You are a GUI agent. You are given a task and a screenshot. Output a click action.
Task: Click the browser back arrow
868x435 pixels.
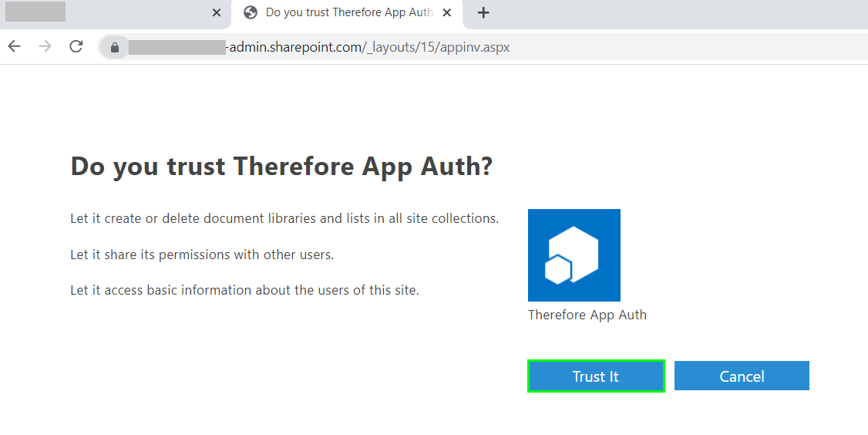pos(15,47)
